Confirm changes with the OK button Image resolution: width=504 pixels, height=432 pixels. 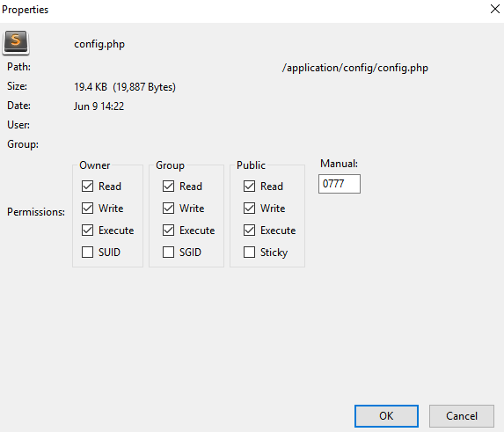[x=386, y=416]
